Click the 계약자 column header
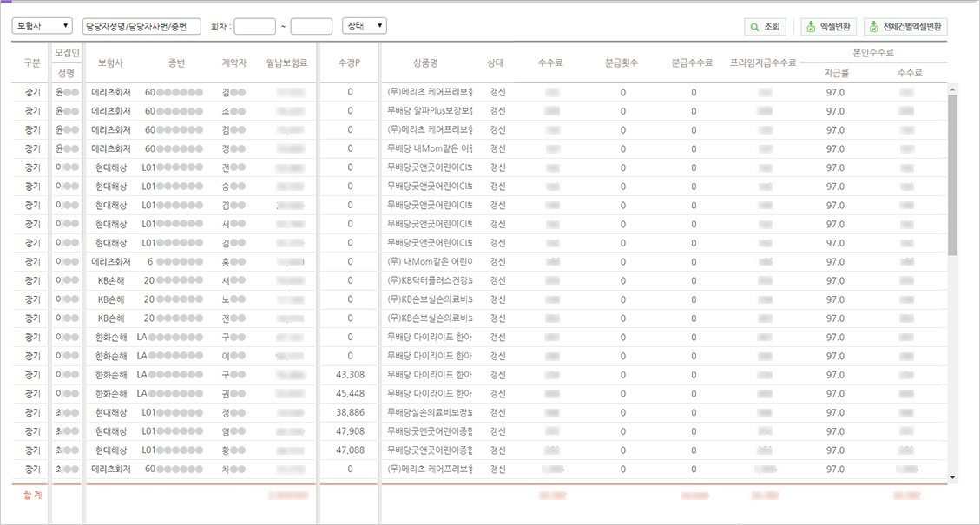This screenshot has height=525, width=980. (233, 62)
